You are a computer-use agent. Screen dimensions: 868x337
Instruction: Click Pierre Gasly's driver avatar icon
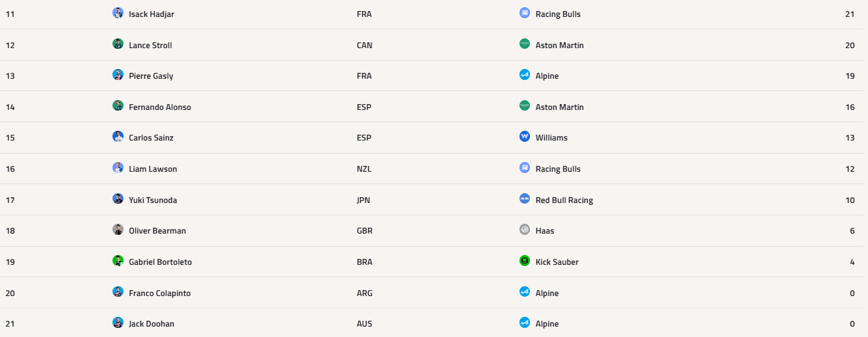point(118,75)
